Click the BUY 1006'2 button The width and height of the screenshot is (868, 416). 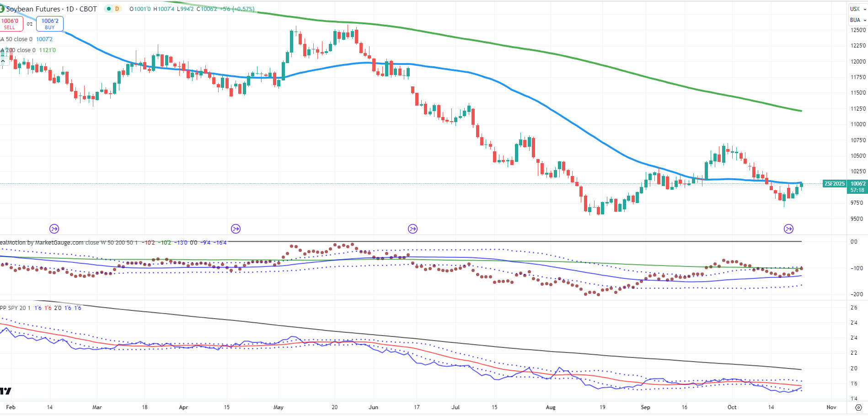tap(50, 24)
